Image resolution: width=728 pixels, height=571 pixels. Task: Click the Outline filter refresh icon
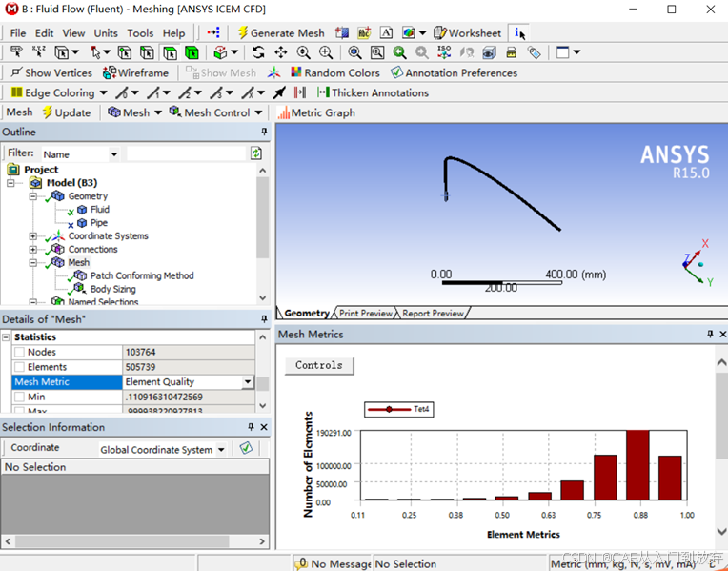click(x=256, y=153)
